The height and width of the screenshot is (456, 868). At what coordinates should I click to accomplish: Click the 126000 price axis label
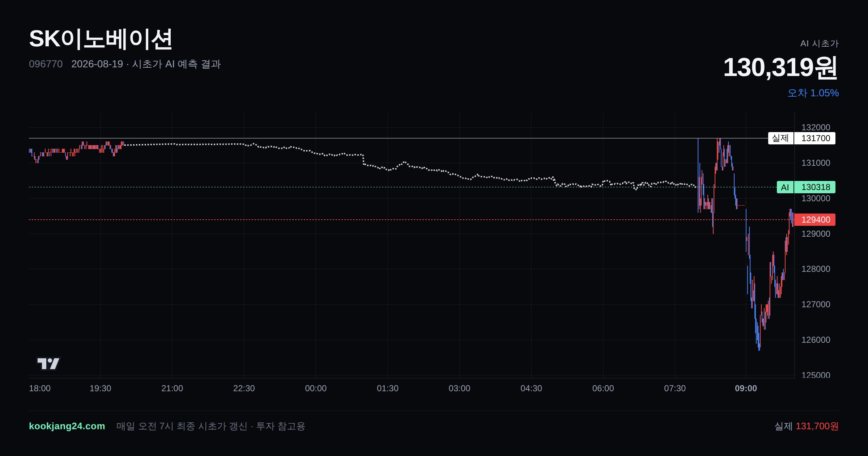pyautogui.click(x=816, y=340)
